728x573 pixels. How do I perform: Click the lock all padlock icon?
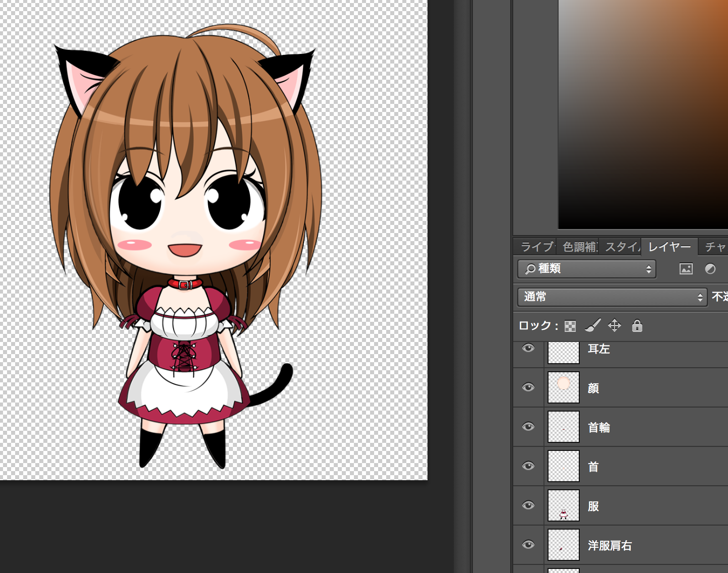pos(637,325)
